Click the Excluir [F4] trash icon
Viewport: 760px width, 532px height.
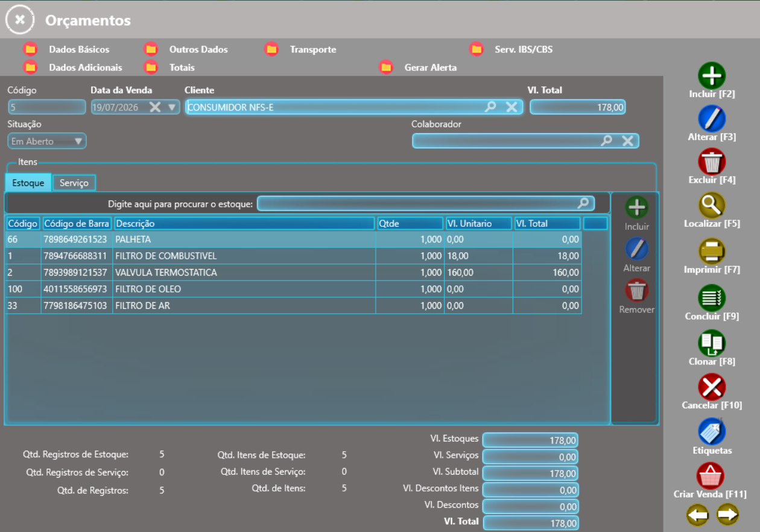tap(712, 162)
